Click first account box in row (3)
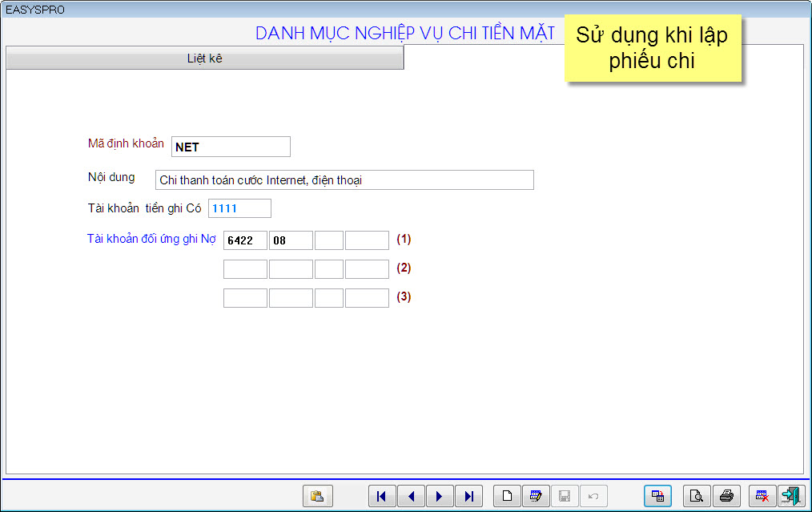812x512 pixels. [x=245, y=297]
